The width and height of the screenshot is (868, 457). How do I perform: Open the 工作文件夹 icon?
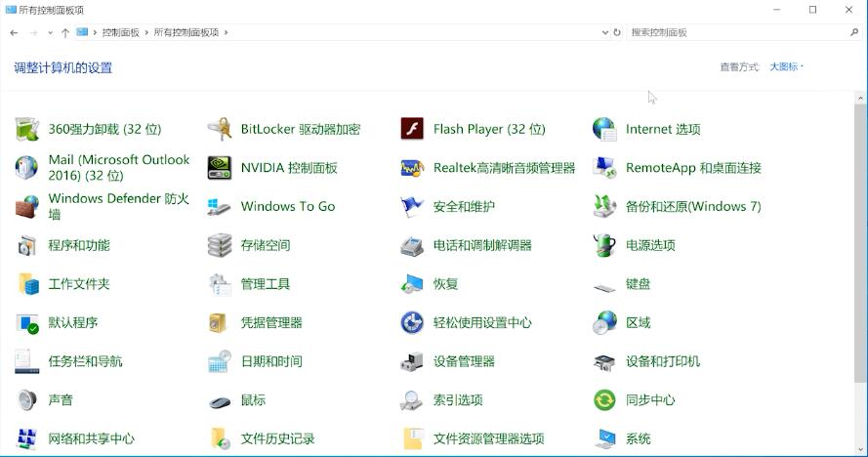27,284
